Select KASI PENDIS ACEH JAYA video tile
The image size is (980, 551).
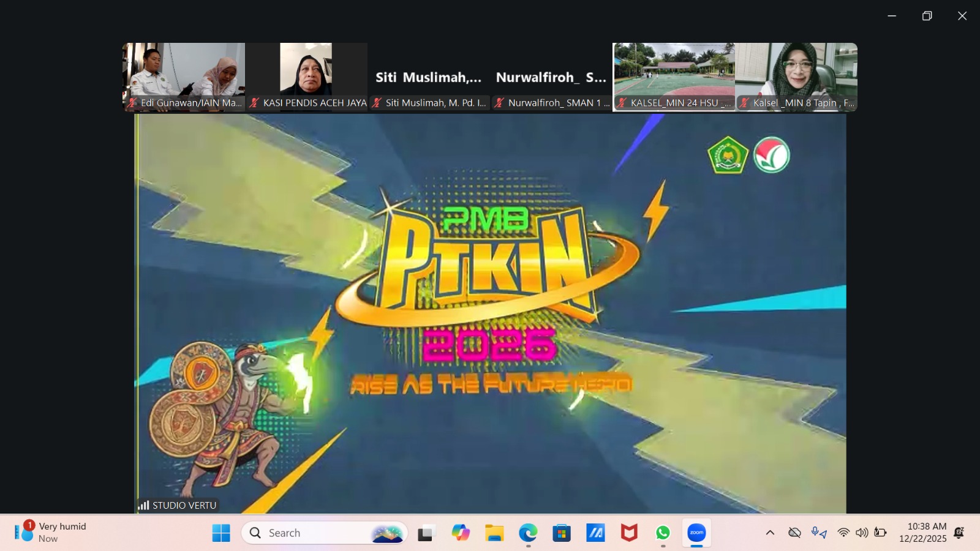pyautogui.click(x=306, y=77)
